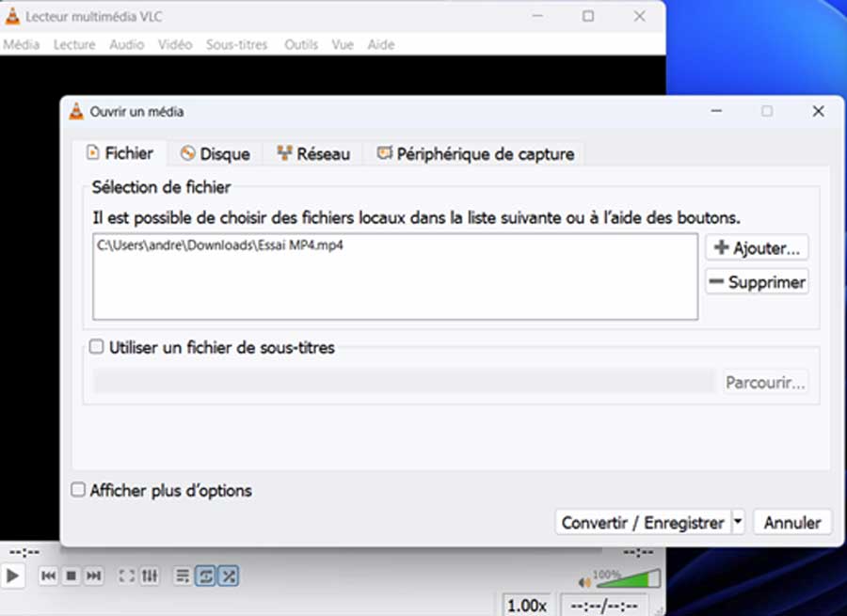This screenshot has width=847, height=616.
Task: Open the Outils menu
Action: [301, 45]
